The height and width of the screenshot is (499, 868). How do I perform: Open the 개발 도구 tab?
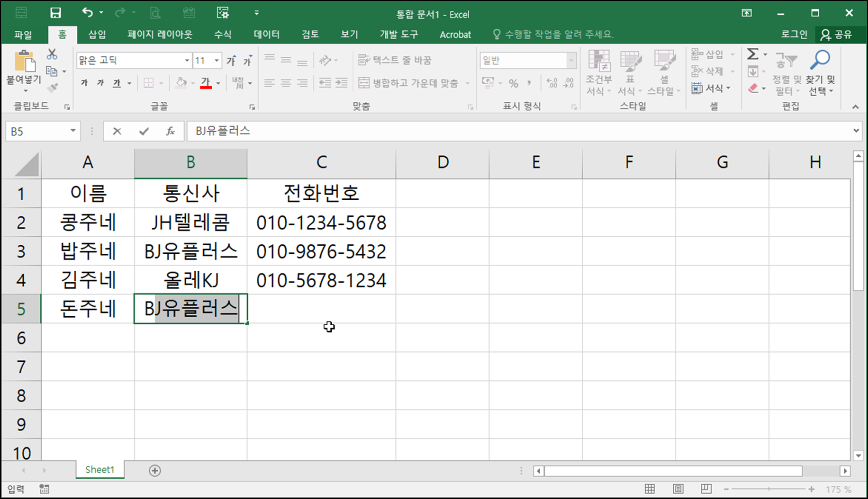click(399, 35)
